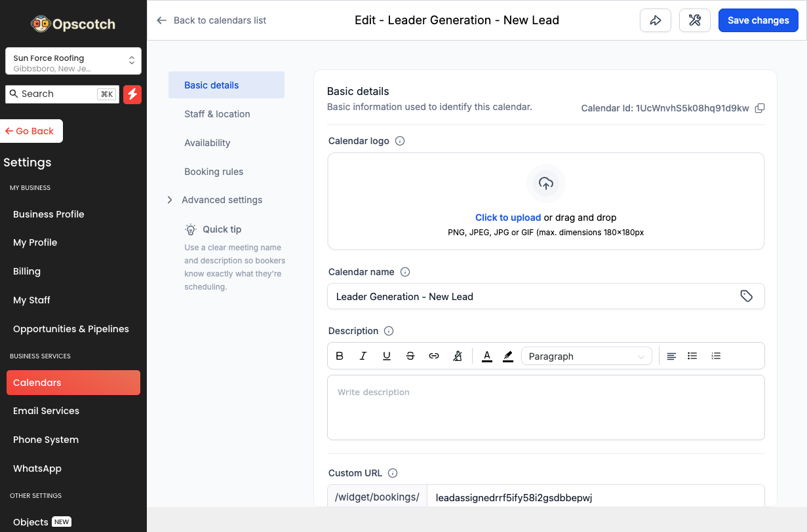The image size is (807, 532).
Task: Insert a bulleted list in description
Action: point(692,356)
